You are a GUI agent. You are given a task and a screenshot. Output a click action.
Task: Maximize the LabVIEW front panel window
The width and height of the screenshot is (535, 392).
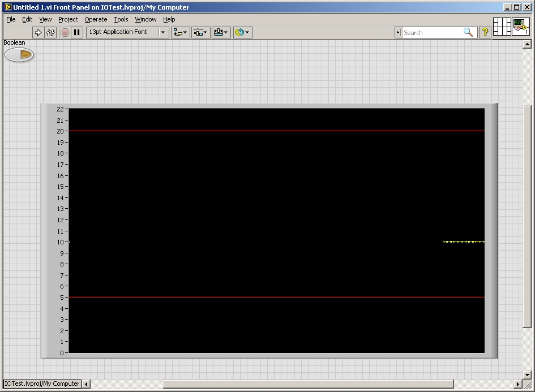[x=517, y=7]
